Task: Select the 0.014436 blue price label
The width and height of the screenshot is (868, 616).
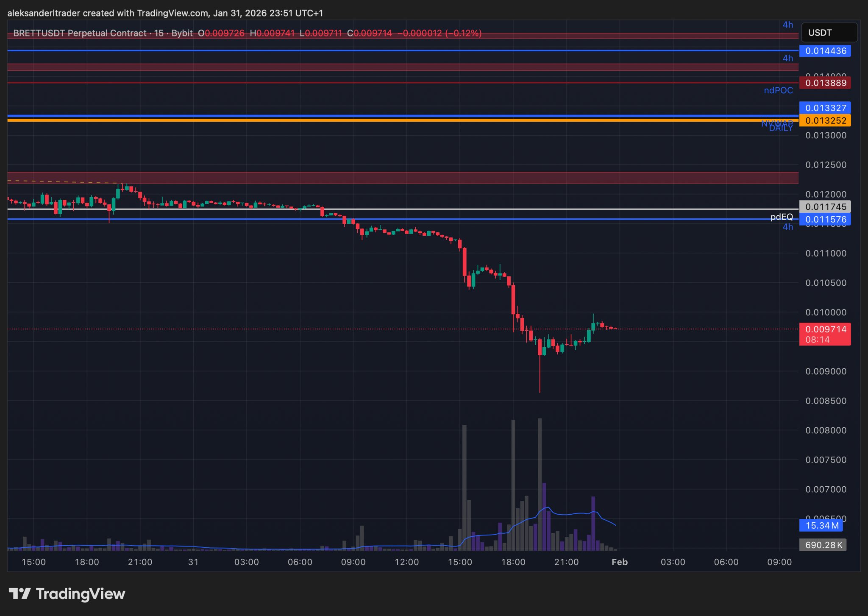Action: 825,51
